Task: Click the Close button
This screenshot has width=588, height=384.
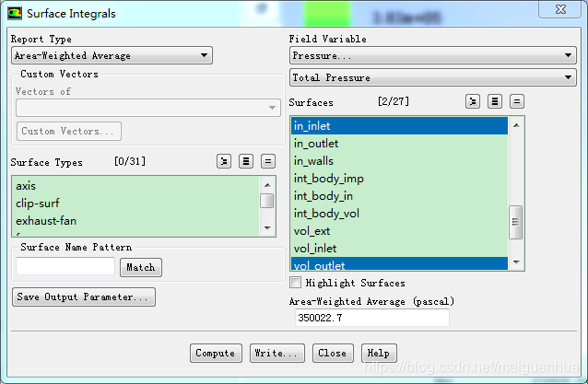Action: [333, 353]
